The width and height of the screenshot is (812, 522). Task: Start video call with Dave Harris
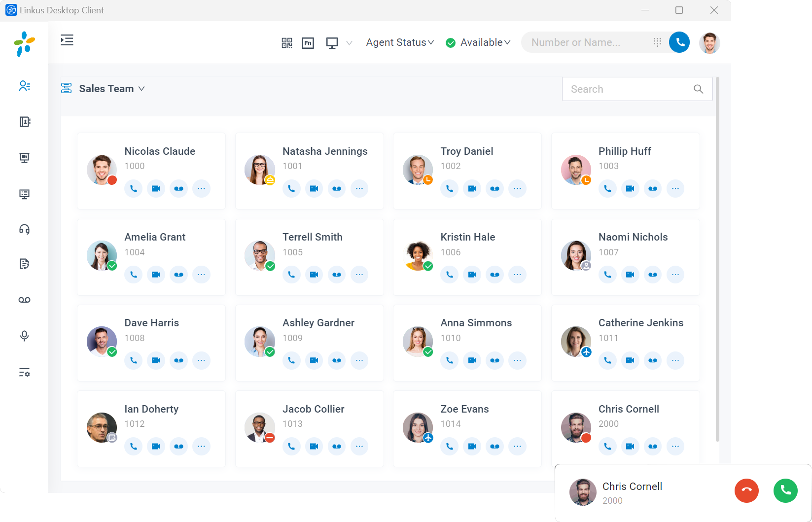pyautogui.click(x=156, y=360)
